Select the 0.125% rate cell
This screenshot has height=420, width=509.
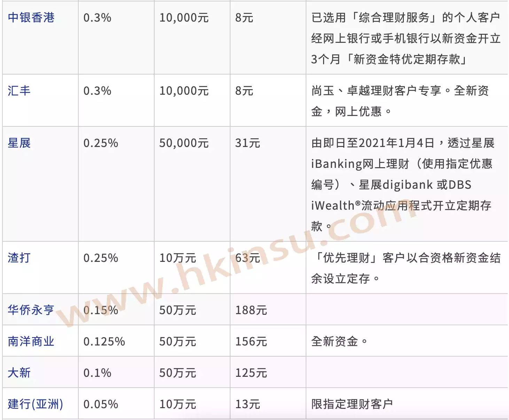click(104, 341)
